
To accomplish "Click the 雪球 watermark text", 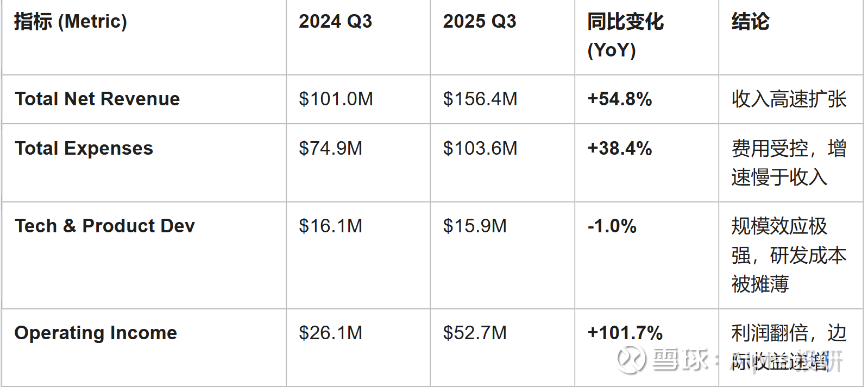I will coord(680,359).
